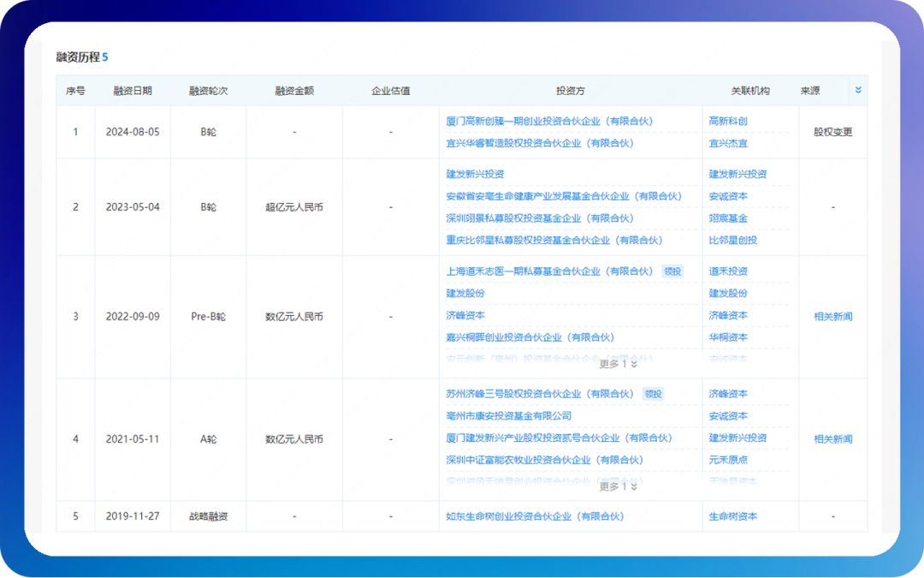Click Pre-B轮 round cell
The height and width of the screenshot is (578, 924).
[x=208, y=317]
